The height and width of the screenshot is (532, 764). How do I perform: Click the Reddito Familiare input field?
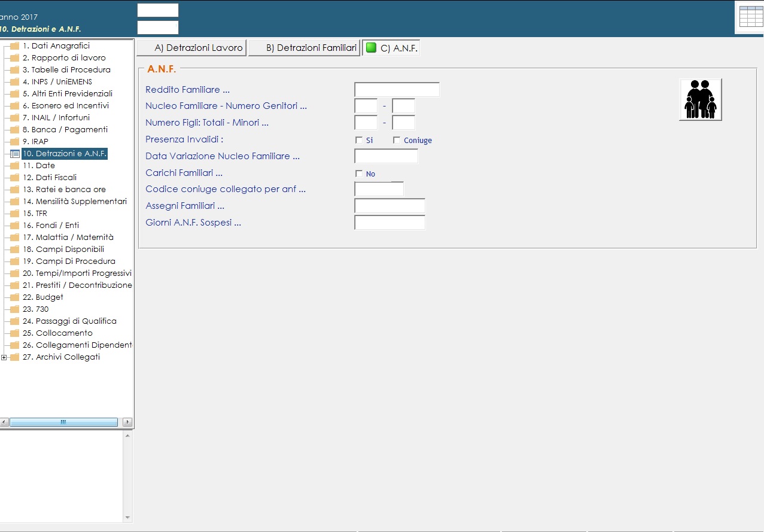click(x=397, y=90)
